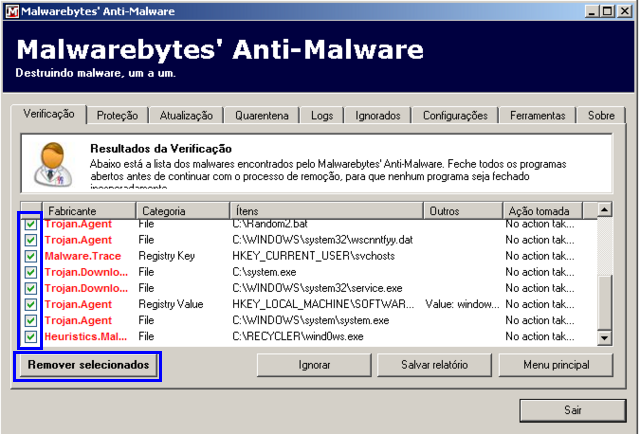Toggle checkbox for HKEY_LOCAL_MACHINE registry value row
This screenshot has height=434, width=640.
click(31, 304)
